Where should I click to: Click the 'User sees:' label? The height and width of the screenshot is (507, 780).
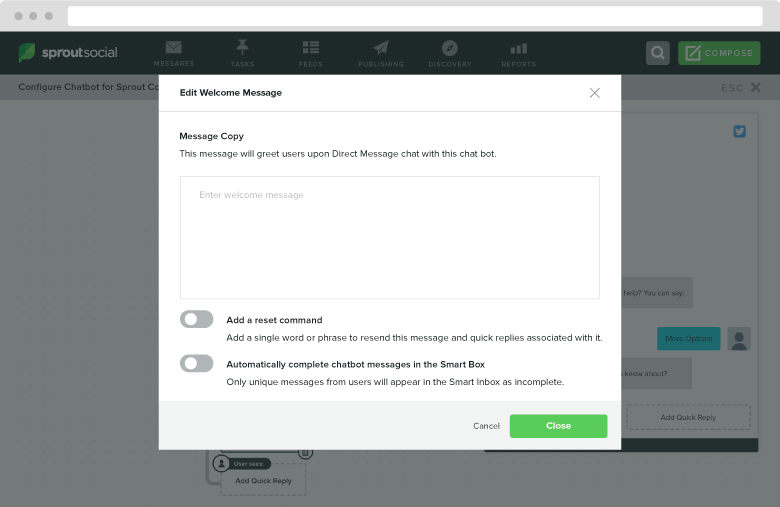pyautogui.click(x=249, y=464)
